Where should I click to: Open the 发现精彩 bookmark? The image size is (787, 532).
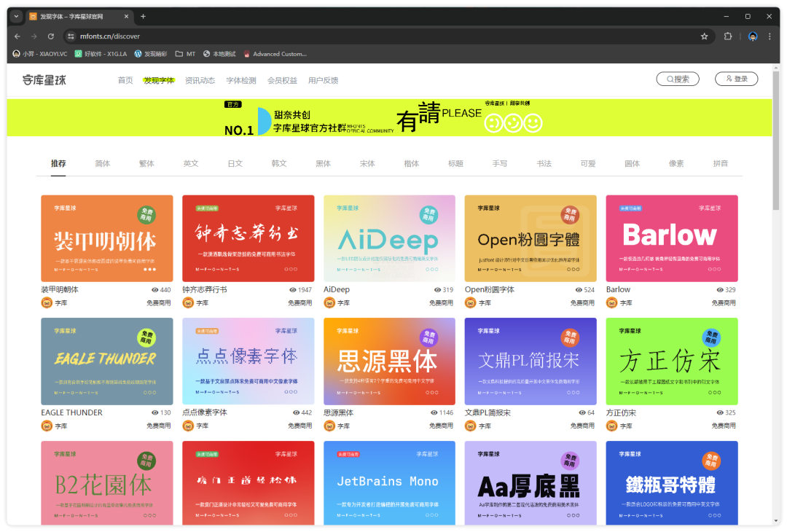151,54
